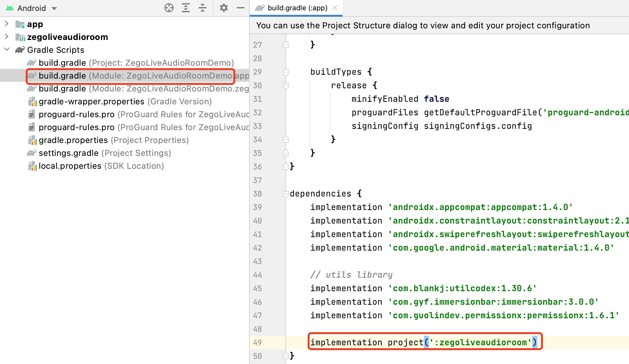Image resolution: width=629 pixels, height=364 pixels.
Task: Expand the app module folder
Action: [x=6, y=24]
